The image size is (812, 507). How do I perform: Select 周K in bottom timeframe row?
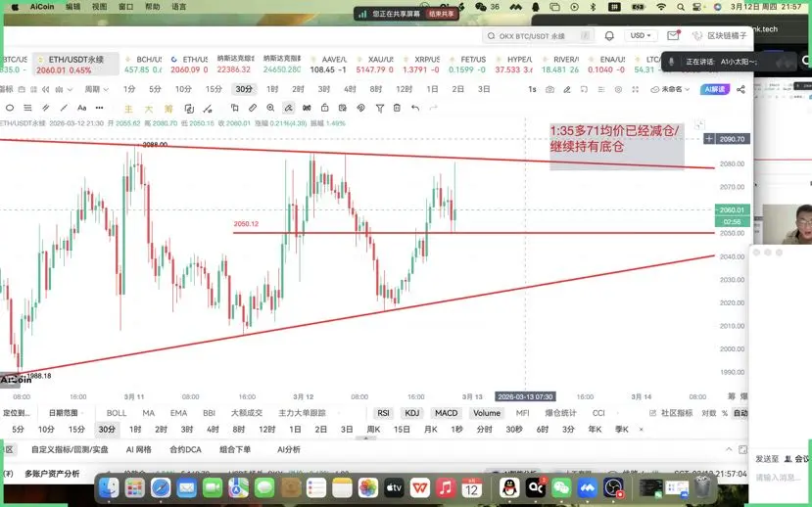click(x=373, y=430)
